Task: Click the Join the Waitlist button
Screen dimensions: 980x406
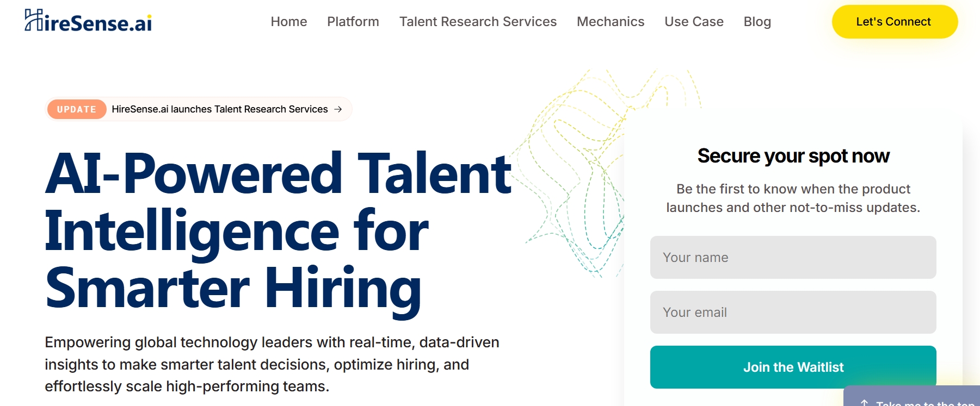Action: pyautogui.click(x=793, y=367)
